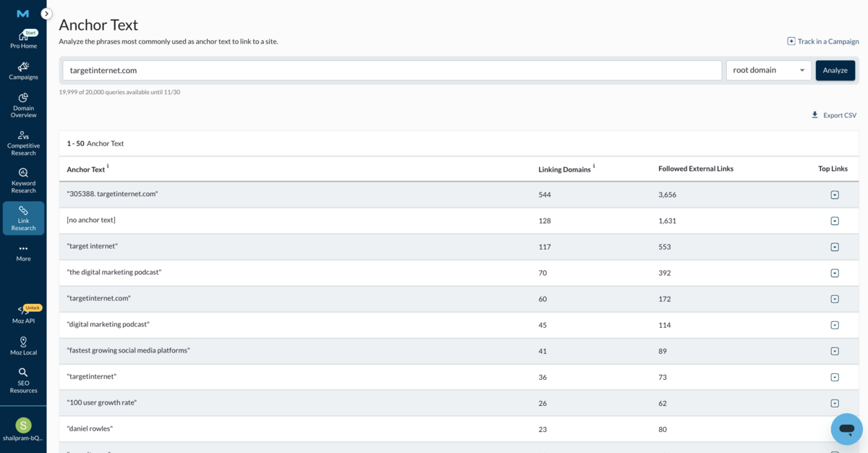Expand top links for "the digital marketing podcast"

click(x=835, y=273)
